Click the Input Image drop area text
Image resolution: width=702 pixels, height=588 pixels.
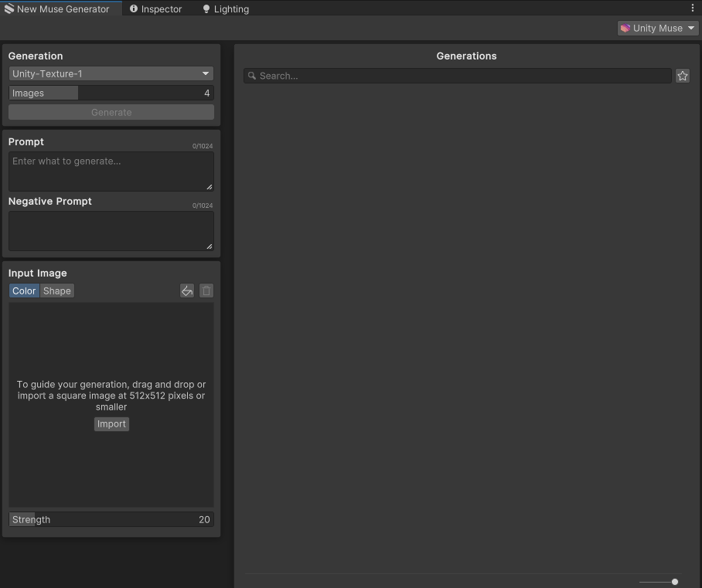[111, 396]
